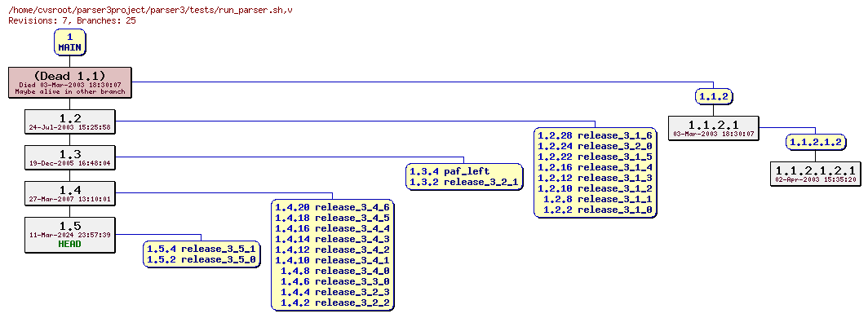Click branch 1.4.8 release_3_4_0
868x318 pixels.
pos(335,271)
